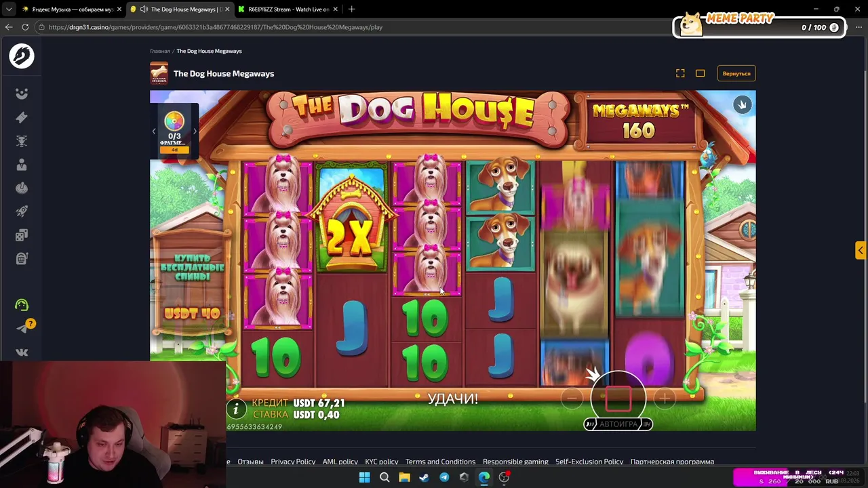Stop the spin with red square button
The width and height of the screenshot is (868, 488).
(618, 398)
